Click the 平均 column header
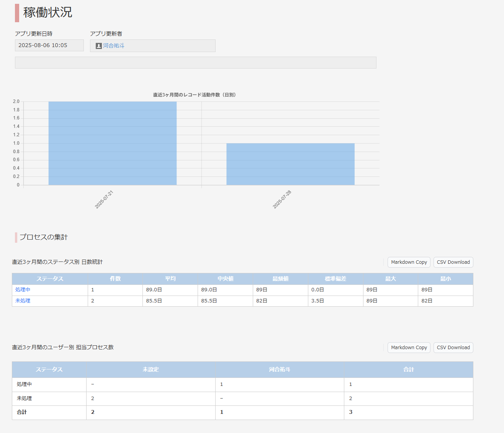This screenshot has width=504, height=433. pos(170,279)
